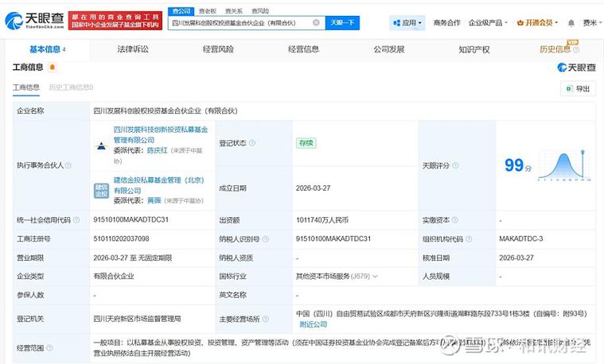The image size is (604, 364).
Task: Open the 应用 apps dropdown
Action: (x=407, y=23)
